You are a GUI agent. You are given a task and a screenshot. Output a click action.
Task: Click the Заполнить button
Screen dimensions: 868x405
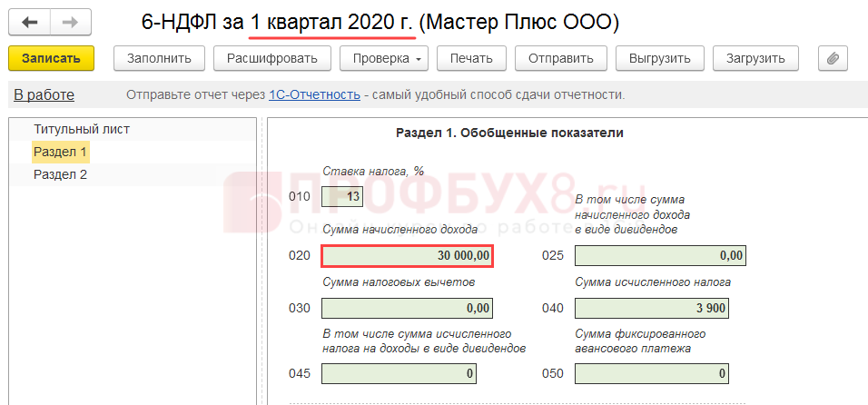point(159,59)
